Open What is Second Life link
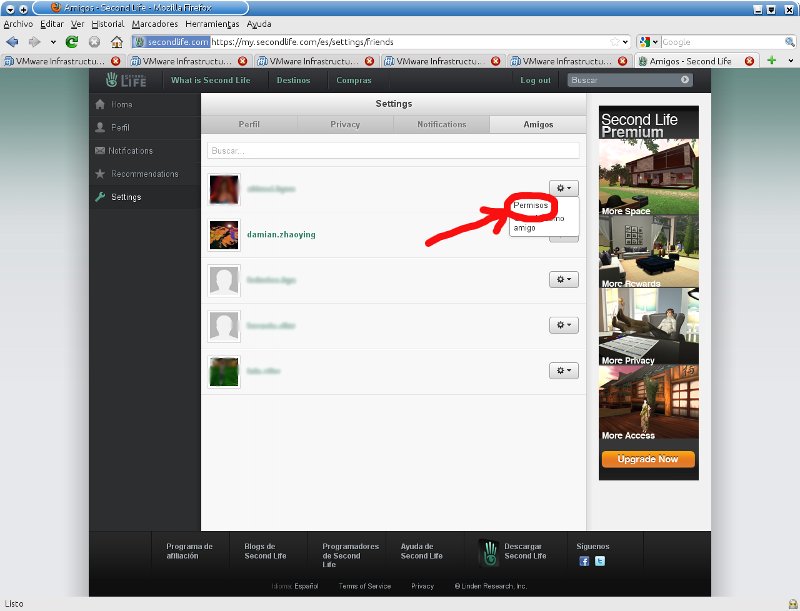Viewport: 800px width, 611px height. pos(211,80)
